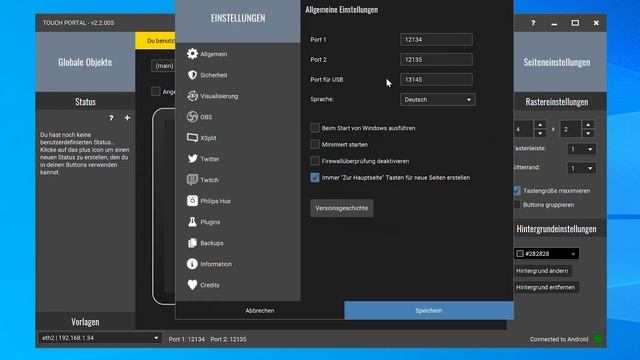
Task: Uncheck Immer Zur Hauptseite Tasten option
Action: (315, 178)
